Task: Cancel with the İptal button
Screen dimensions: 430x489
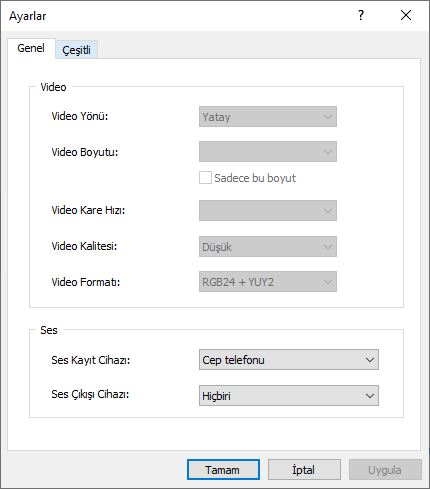Action: pos(304,470)
